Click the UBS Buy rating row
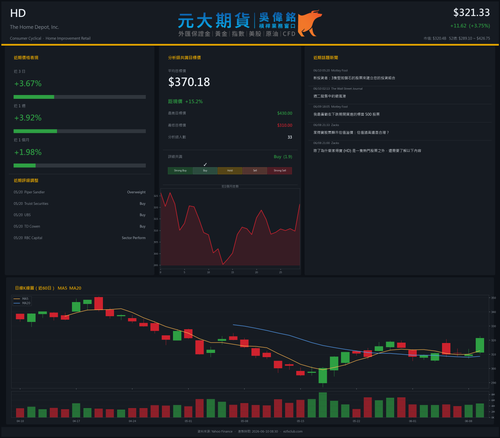Image resolution: width=500 pixels, height=438 pixels. click(x=80, y=215)
